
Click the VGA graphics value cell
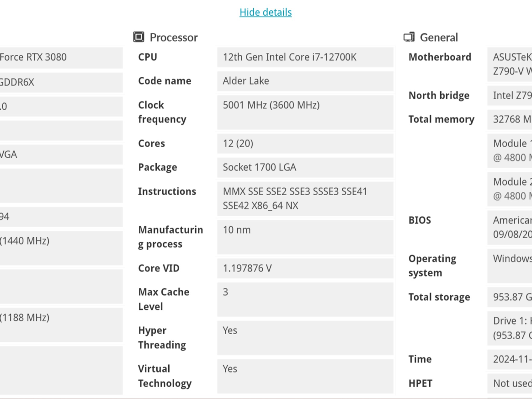[61, 155]
